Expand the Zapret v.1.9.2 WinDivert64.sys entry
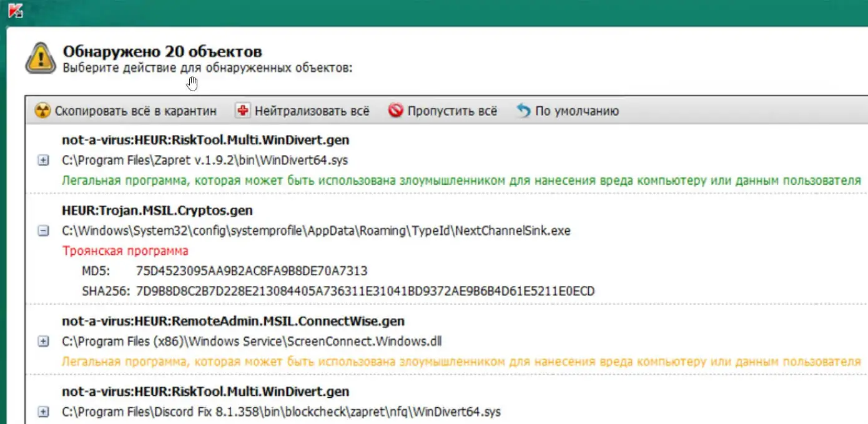Viewport: 868px width, 424px height. [43, 160]
